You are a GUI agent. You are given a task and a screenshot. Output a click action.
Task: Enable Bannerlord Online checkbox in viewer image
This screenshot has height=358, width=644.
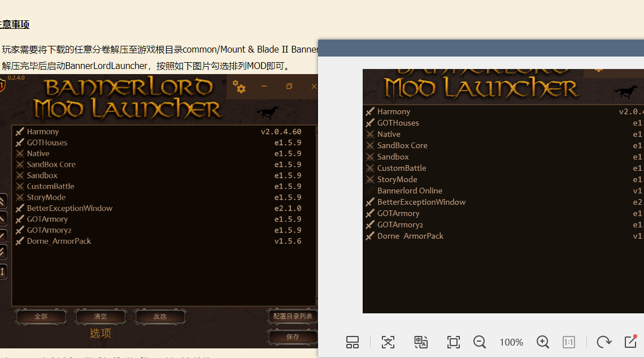click(x=370, y=191)
